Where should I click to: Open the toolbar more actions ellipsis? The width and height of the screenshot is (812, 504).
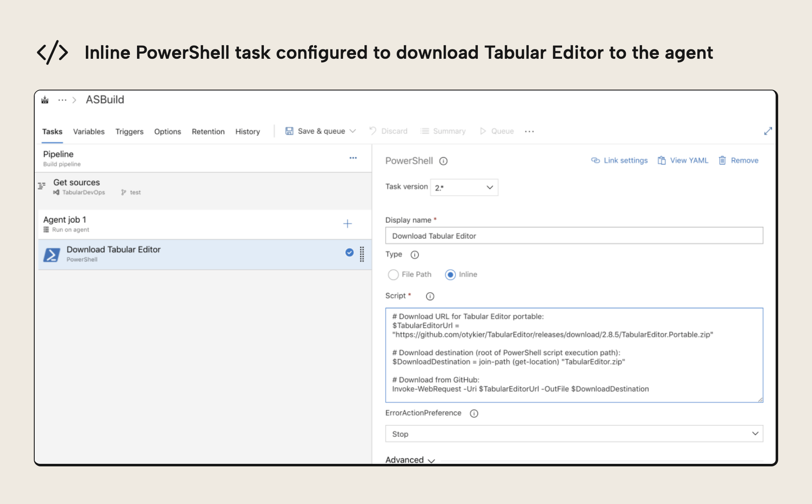tap(529, 131)
